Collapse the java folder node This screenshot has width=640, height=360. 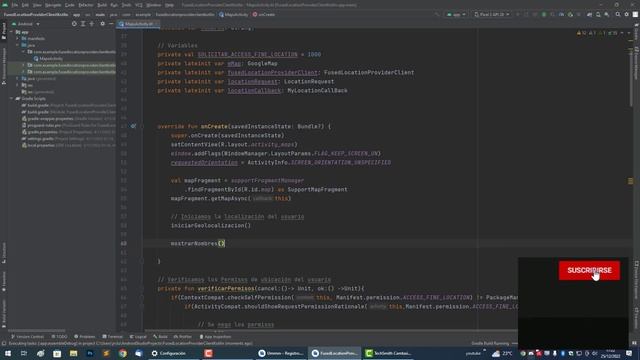(18, 45)
